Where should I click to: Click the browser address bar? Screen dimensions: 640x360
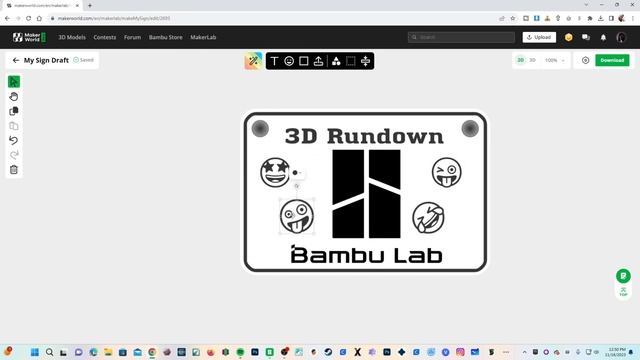click(269, 18)
